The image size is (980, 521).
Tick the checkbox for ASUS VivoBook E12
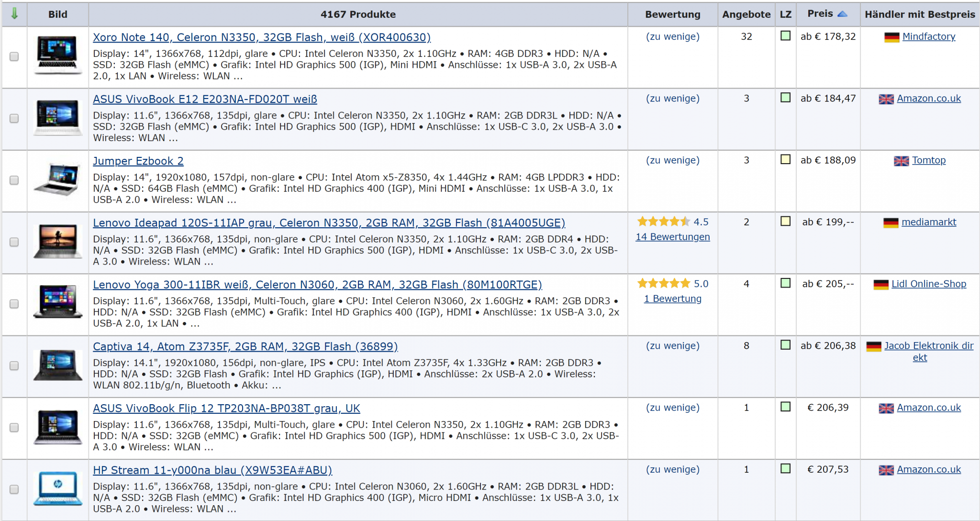(14, 118)
